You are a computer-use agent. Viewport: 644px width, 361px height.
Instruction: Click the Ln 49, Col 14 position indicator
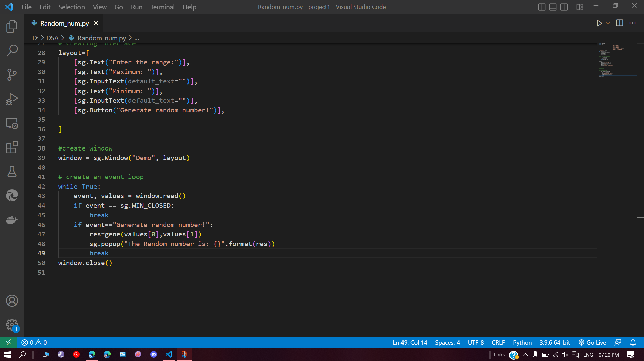[x=410, y=342]
